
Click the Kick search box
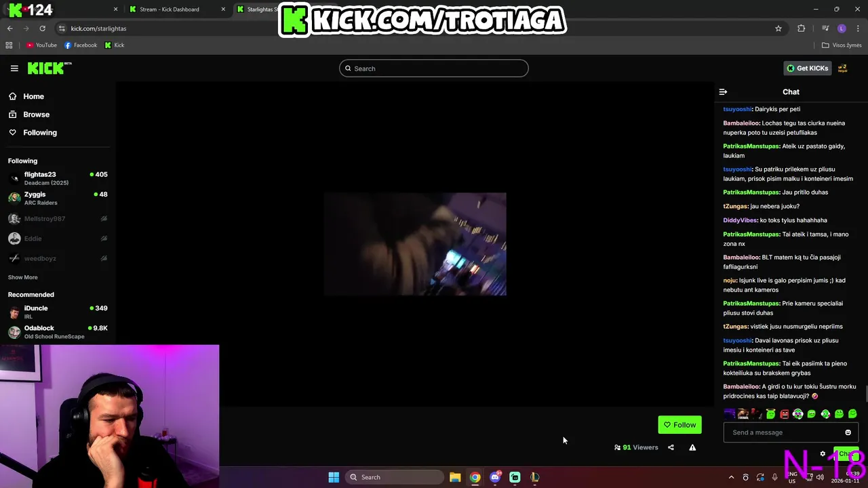point(434,68)
